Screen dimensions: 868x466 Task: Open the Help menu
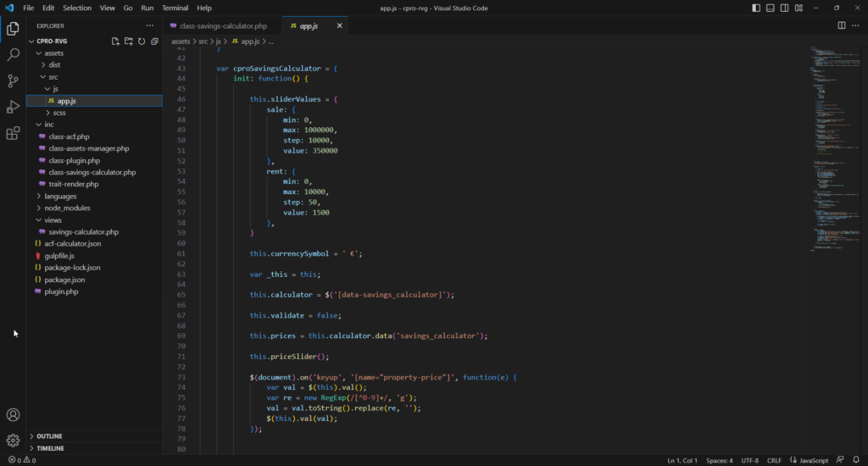(204, 8)
